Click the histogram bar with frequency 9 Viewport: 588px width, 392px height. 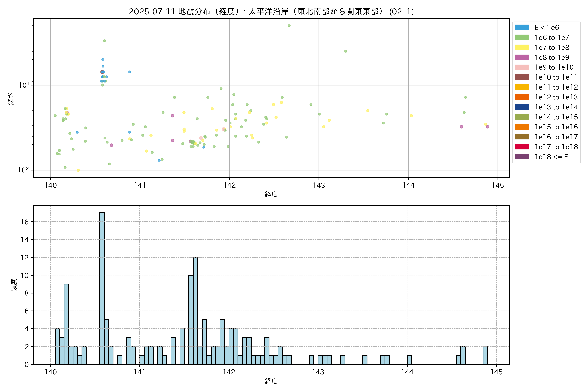pos(66,324)
